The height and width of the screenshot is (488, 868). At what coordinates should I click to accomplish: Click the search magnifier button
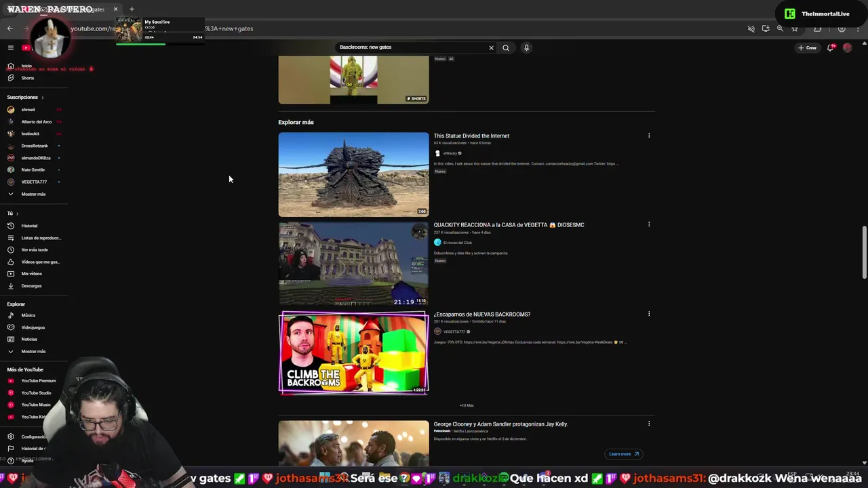click(506, 47)
